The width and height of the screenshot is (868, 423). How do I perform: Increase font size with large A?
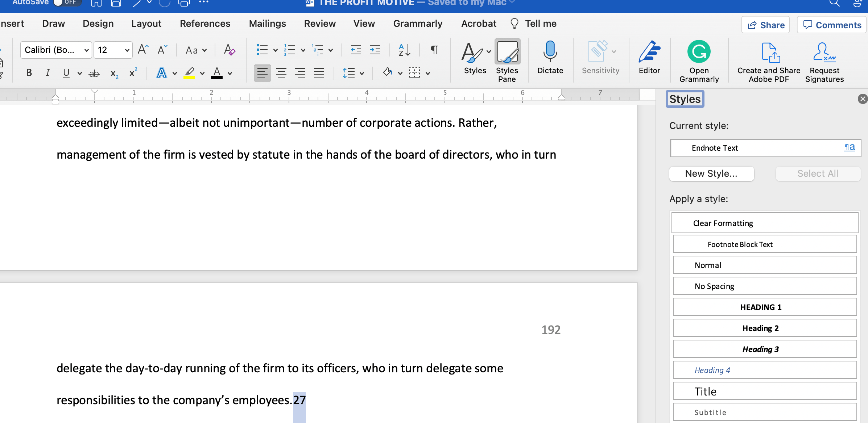[143, 50]
